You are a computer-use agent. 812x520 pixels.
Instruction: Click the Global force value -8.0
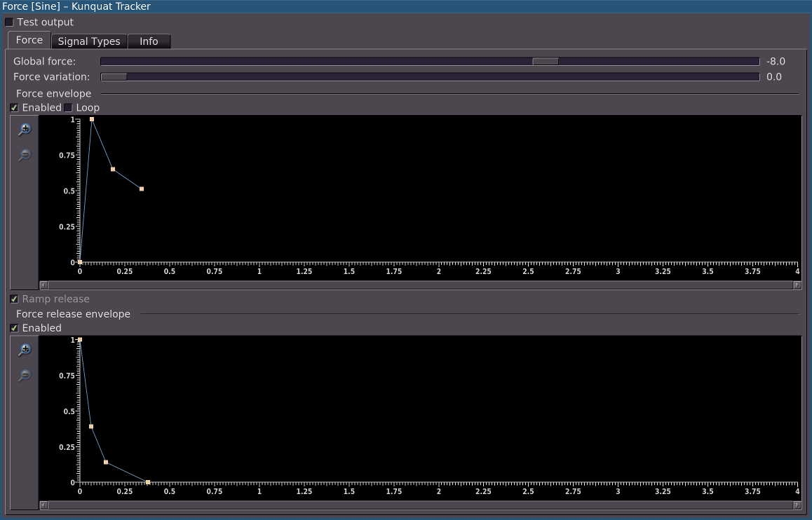pos(776,62)
